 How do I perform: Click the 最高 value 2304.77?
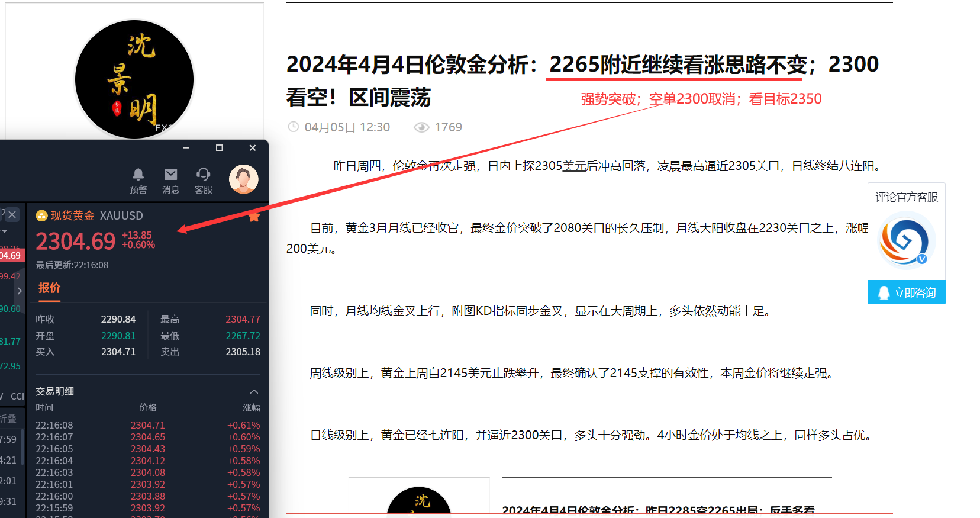pos(243,319)
